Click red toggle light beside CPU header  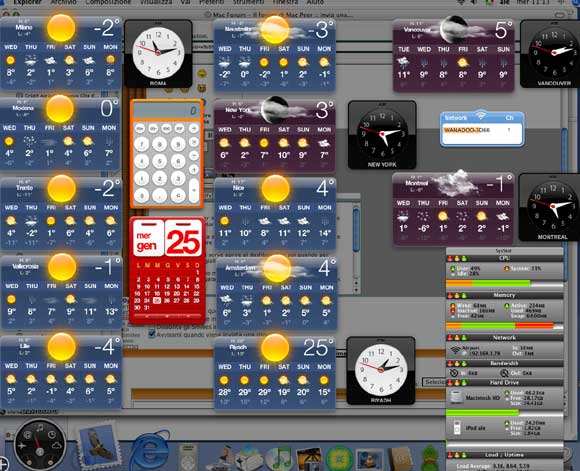coord(450,258)
